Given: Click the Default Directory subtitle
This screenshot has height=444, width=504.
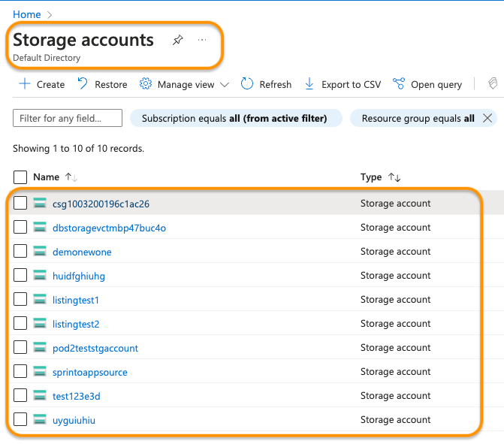Looking at the screenshot, I should pos(47,58).
